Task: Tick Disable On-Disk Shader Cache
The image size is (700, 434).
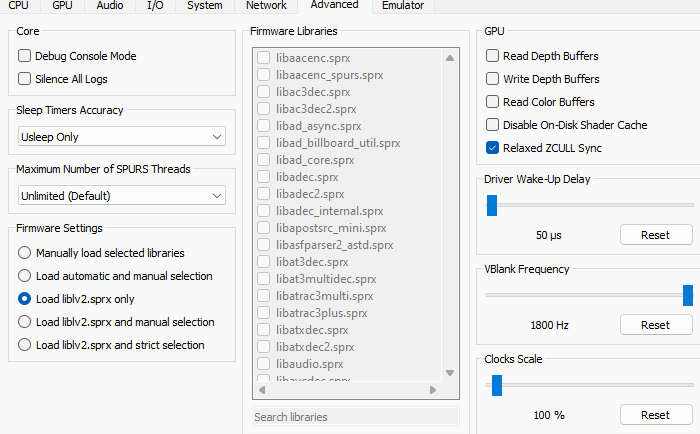Action: pos(492,125)
